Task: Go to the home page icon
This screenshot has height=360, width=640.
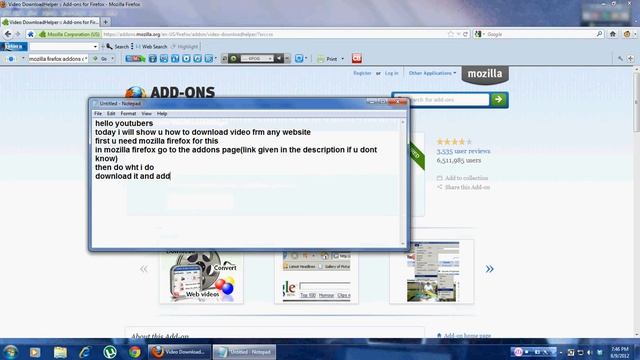Action: [x=613, y=34]
